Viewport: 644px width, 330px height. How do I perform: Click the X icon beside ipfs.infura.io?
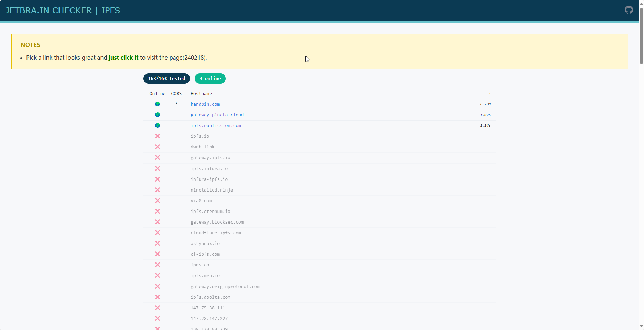[158, 168]
